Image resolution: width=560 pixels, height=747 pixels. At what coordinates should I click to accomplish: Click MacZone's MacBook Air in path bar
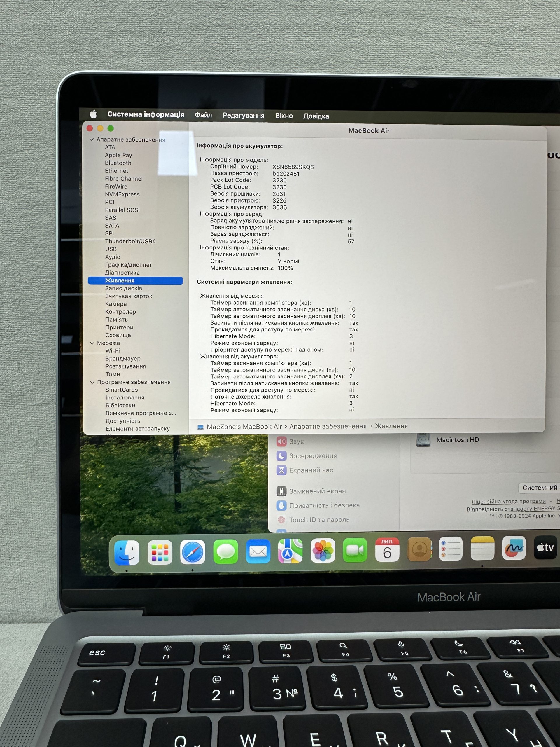click(x=244, y=427)
